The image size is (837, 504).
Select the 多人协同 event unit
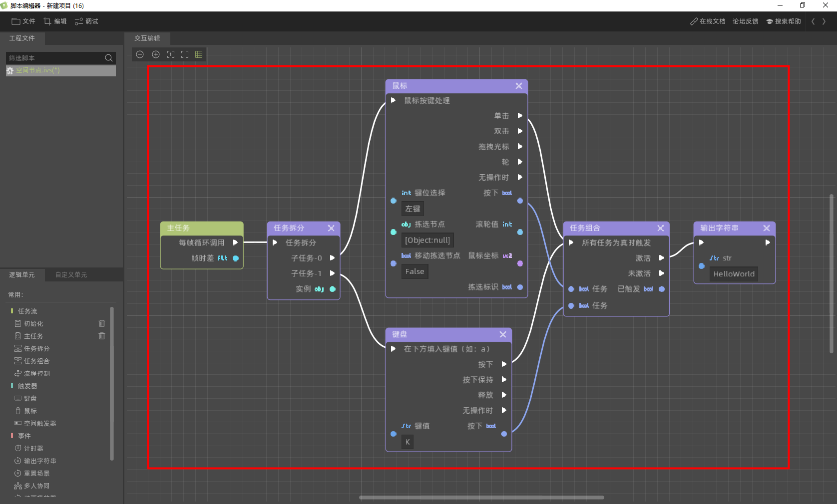click(x=32, y=486)
